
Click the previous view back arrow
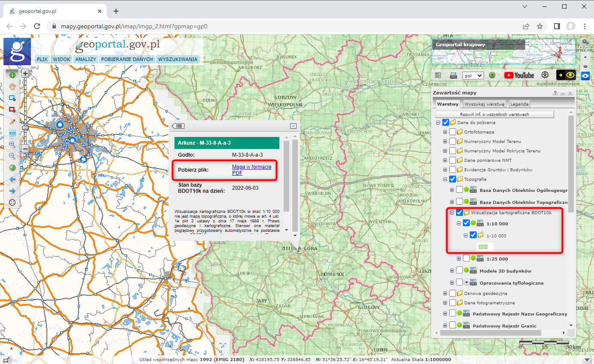coord(12,179)
